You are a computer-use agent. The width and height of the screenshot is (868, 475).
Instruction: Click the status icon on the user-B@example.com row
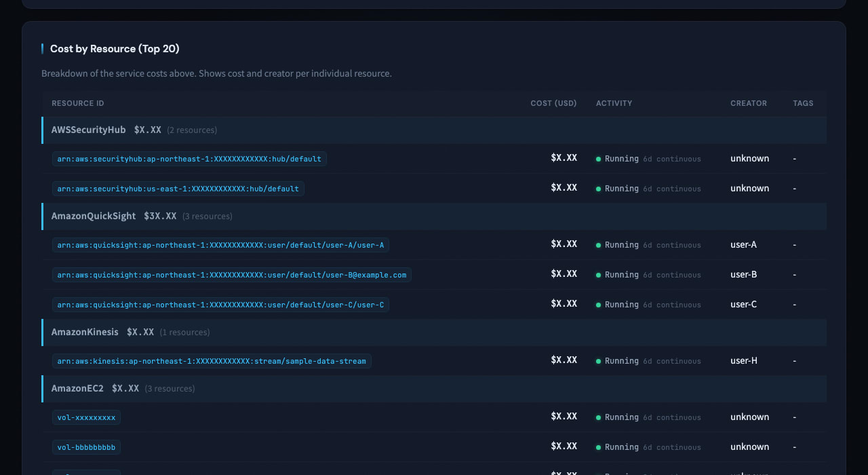tap(598, 274)
